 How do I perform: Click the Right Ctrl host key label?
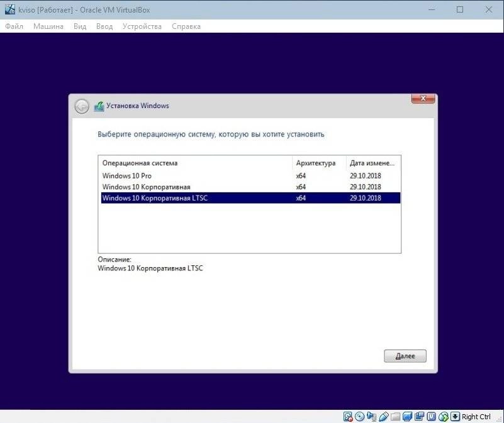476,417
